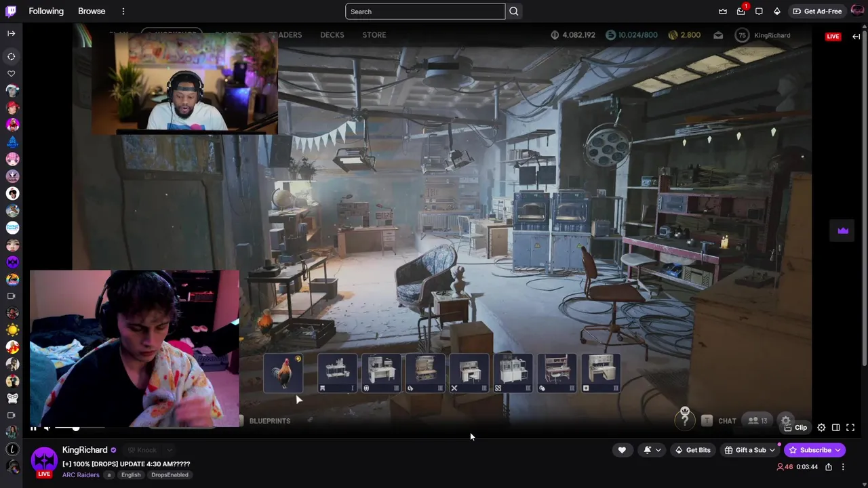868x488 pixels.
Task: Click the in-game mail envelope icon
Action: [x=718, y=35]
